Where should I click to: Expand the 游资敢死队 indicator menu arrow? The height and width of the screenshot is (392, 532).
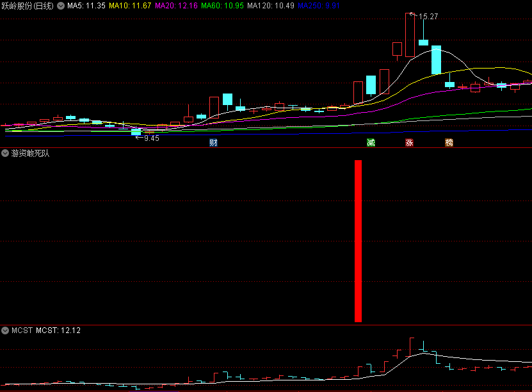point(5,153)
